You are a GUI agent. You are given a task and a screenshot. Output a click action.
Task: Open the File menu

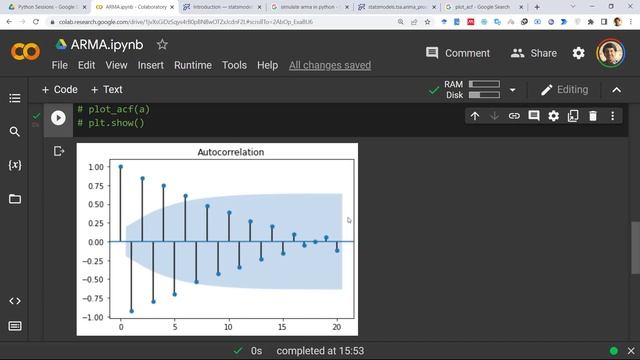(x=60, y=65)
